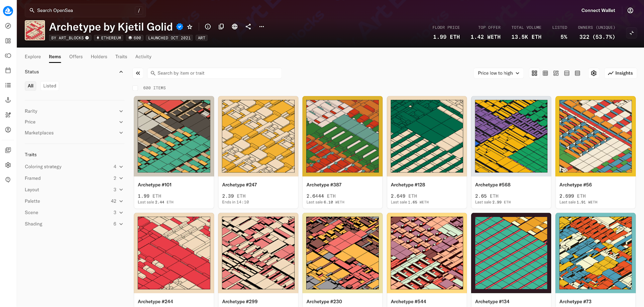
Task: Switch to list view
Action: click(x=567, y=73)
